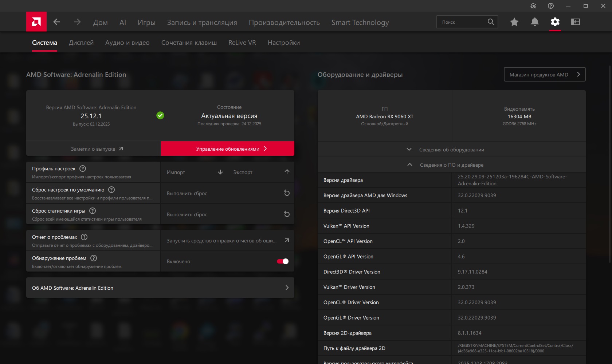Click the 16304 MB video memory value
Image resolution: width=612 pixels, height=364 pixels.
click(x=519, y=116)
